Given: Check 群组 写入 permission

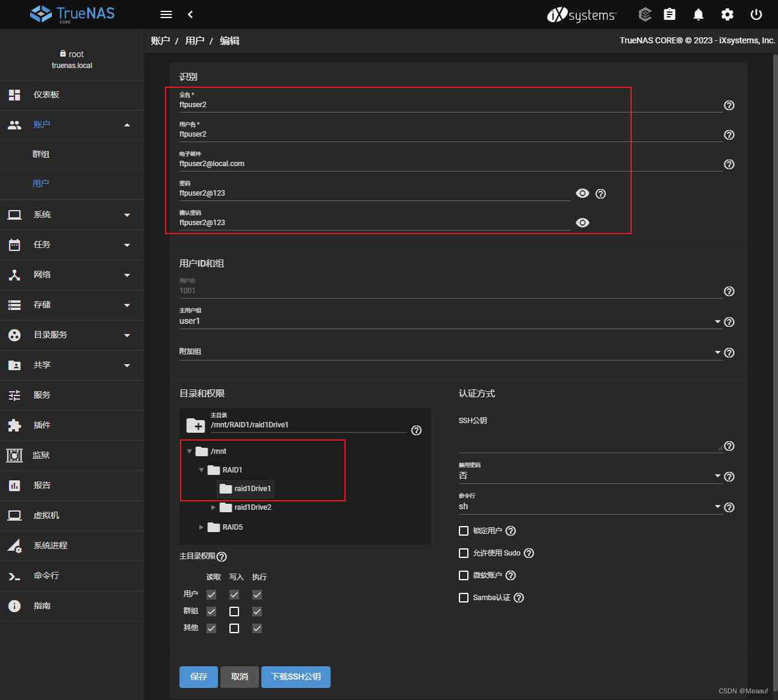Looking at the screenshot, I should pos(234,612).
